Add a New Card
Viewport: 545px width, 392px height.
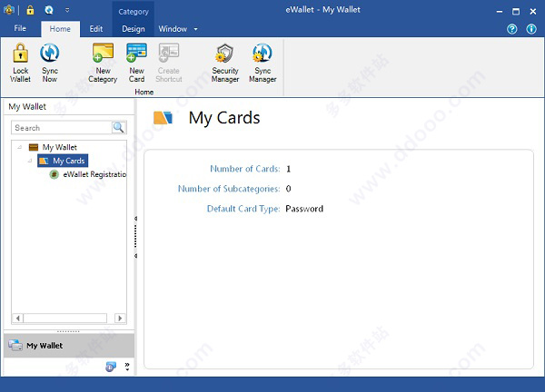pos(136,63)
